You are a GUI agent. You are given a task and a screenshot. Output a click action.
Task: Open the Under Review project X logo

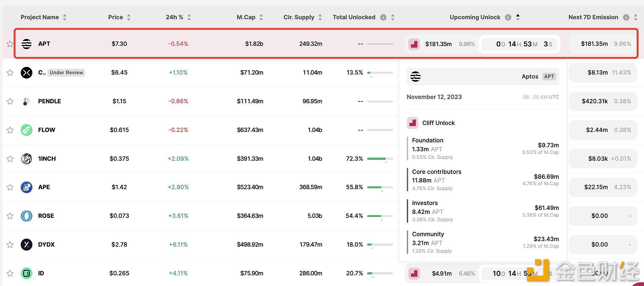coord(27,73)
